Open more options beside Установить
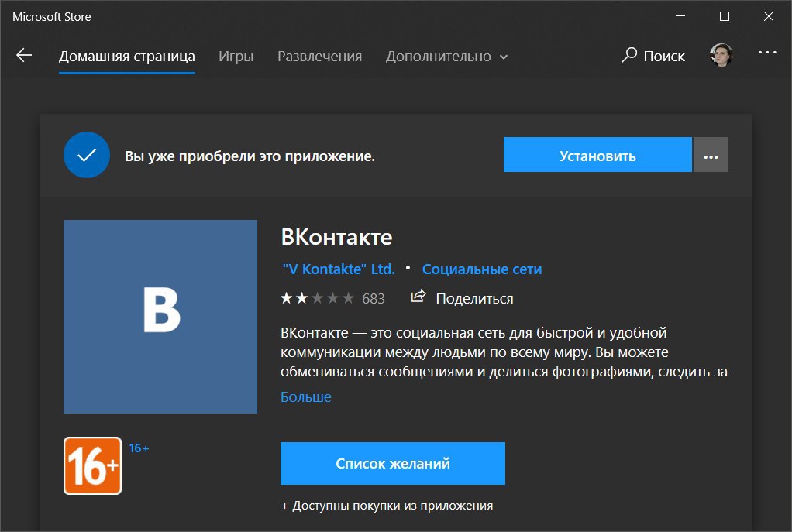The width and height of the screenshot is (792, 532). (x=711, y=154)
